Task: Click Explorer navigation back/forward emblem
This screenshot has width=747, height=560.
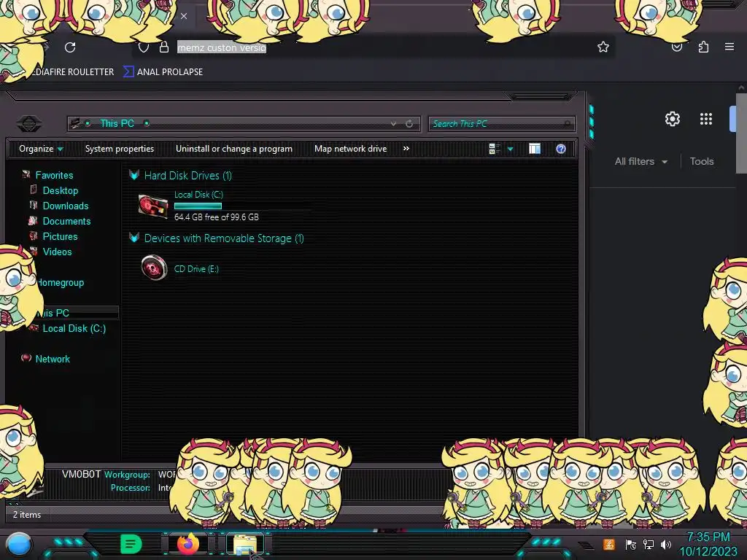Action: click(x=29, y=124)
